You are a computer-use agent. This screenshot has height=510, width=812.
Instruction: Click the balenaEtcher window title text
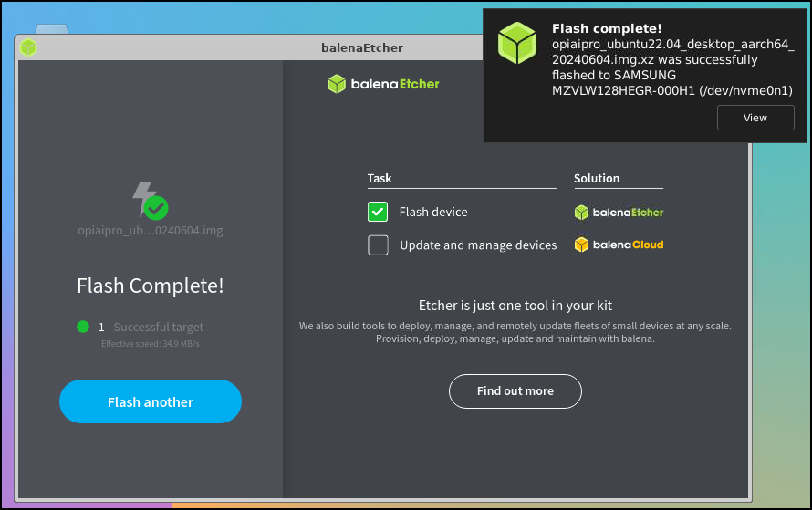coord(362,47)
